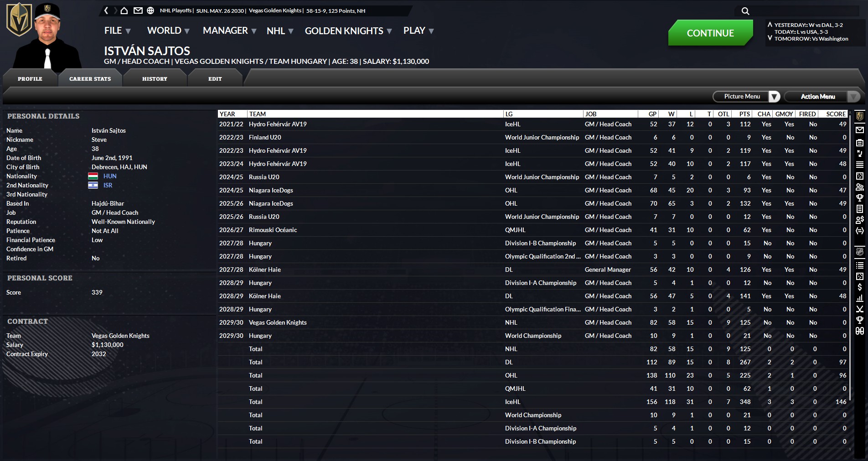868x461 pixels.
Task: Expand the PLAY dropdown menu
Action: [x=418, y=31]
